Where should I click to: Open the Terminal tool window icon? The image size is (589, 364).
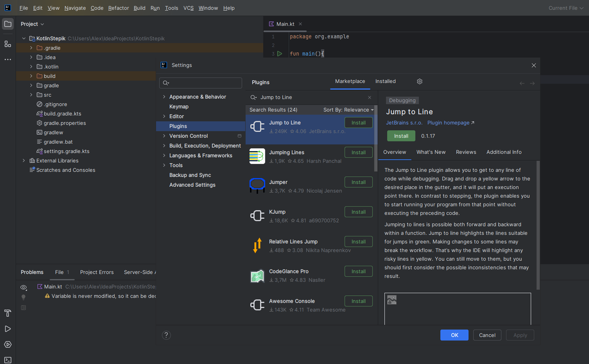pyautogui.click(x=8, y=360)
